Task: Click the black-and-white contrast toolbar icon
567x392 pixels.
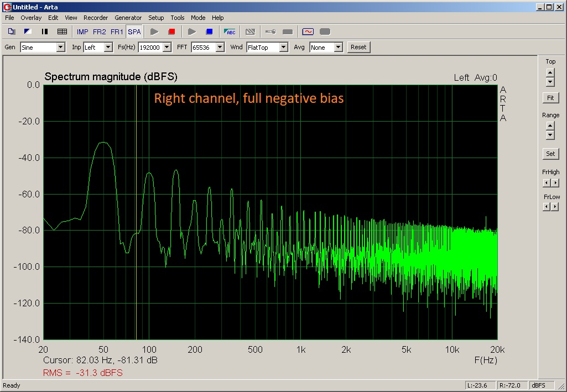Action: (28, 32)
